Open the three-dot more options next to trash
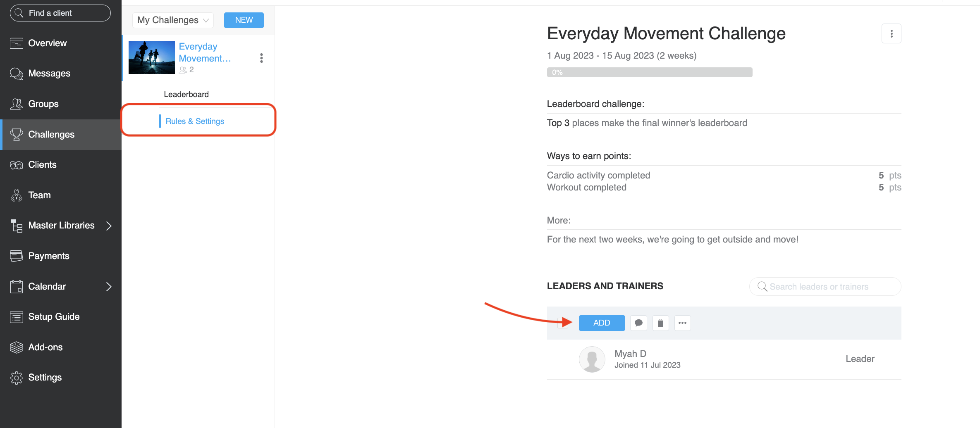 (x=682, y=323)
